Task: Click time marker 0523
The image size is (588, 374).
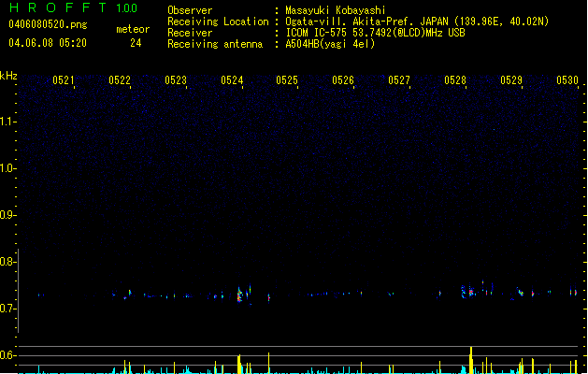Action: point(176,80)
